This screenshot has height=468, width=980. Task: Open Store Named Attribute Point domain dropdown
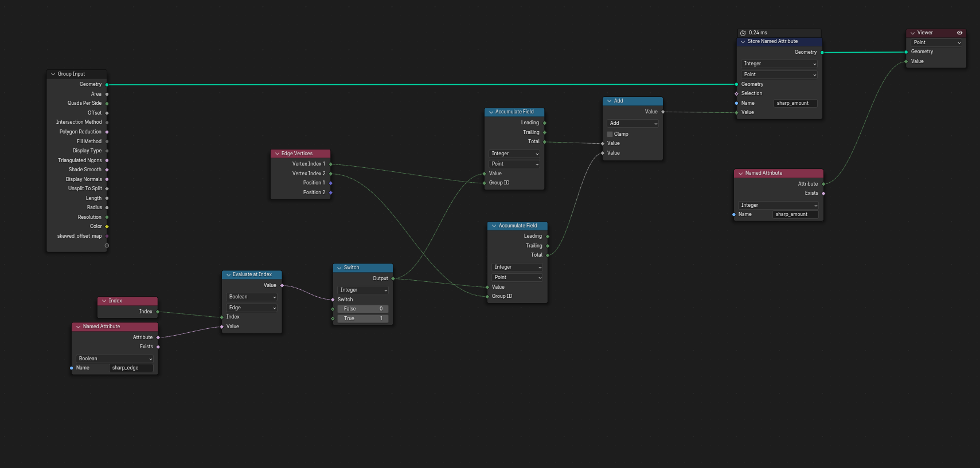point(779,74)
